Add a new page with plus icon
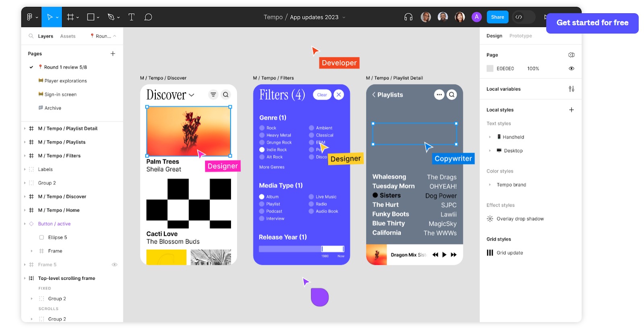Viewport: 644px width, 335px height. tap(113, 54)
